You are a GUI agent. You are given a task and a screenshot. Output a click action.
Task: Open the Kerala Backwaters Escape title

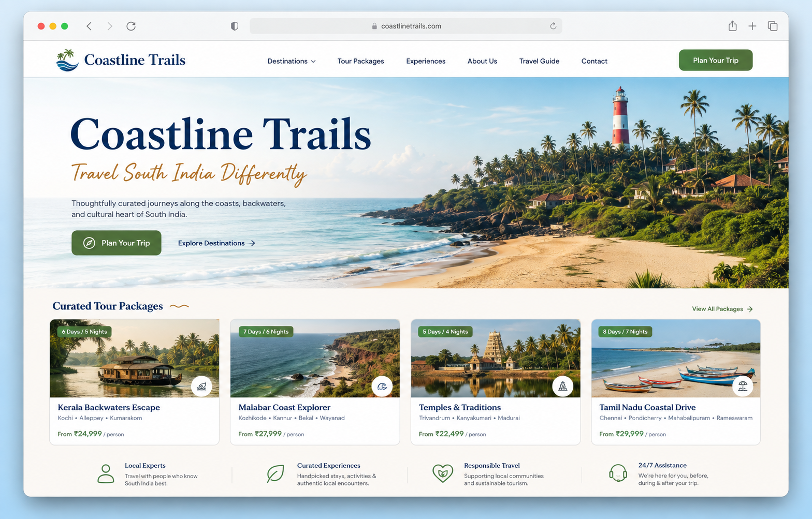pyautogui.click(x=109, y=408)
